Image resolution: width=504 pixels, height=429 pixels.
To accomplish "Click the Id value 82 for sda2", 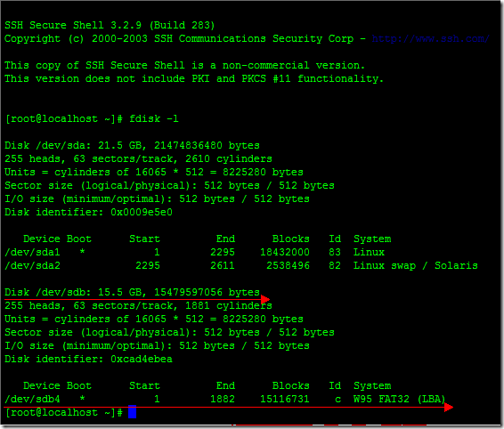I will coord(335,266).
